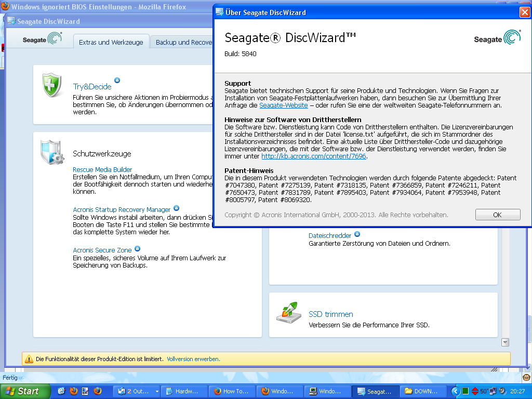The width and height of the screenshot is (532, 399).
Task: Expand hidden tray icons with the arrow
Action: pos(455,391)
